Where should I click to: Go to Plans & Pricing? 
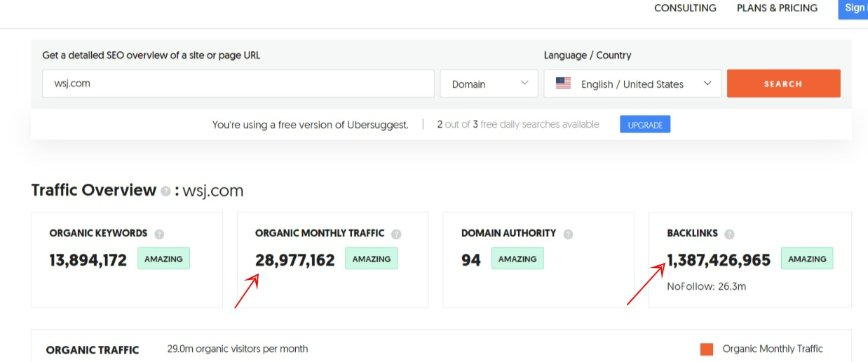tap(777, 8)
